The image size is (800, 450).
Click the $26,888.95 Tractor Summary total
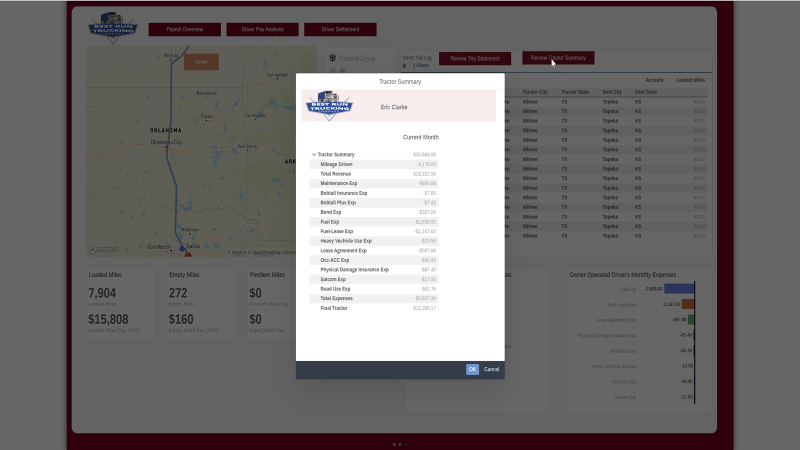coord(424,155)
